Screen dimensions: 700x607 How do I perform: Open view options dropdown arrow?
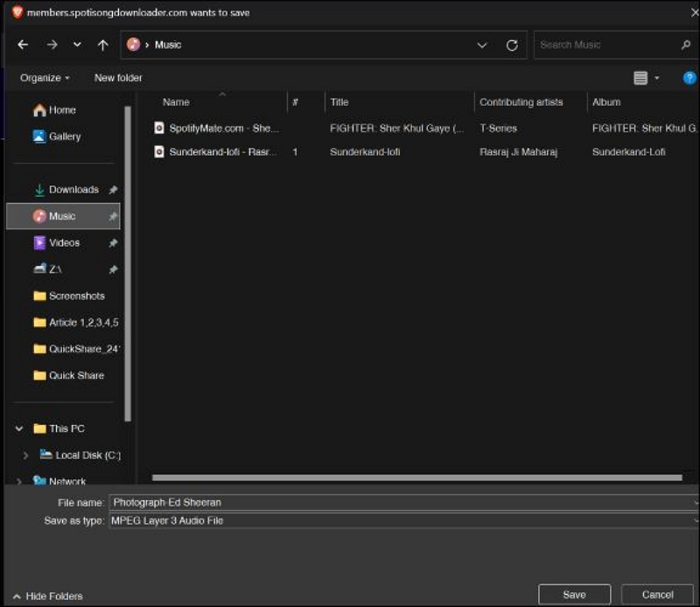tap(657, 78)
